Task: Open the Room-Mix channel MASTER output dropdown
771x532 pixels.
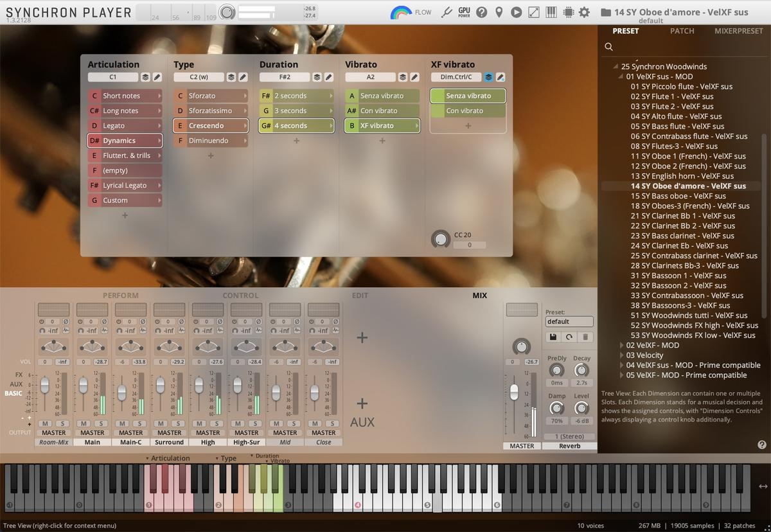Action: (x=54, y=432)
